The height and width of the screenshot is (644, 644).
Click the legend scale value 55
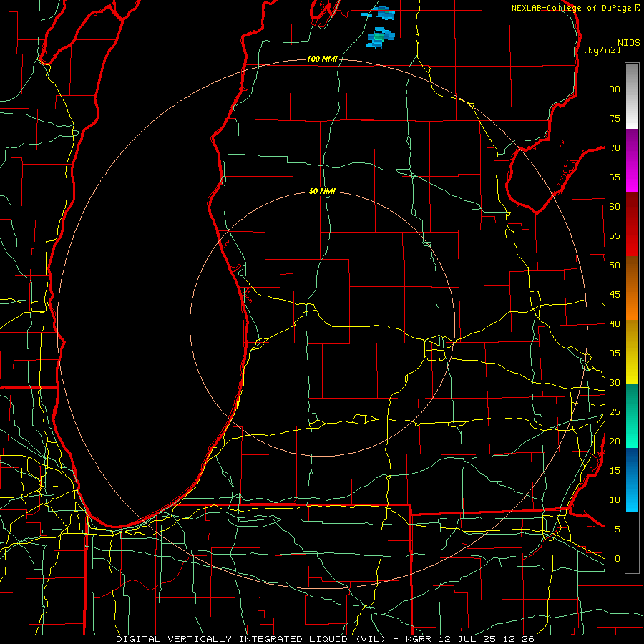point(615,235)
